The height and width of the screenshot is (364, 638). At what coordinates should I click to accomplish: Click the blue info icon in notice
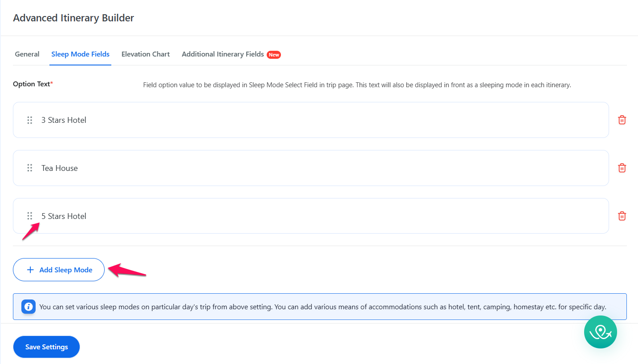tap(29, 307)
